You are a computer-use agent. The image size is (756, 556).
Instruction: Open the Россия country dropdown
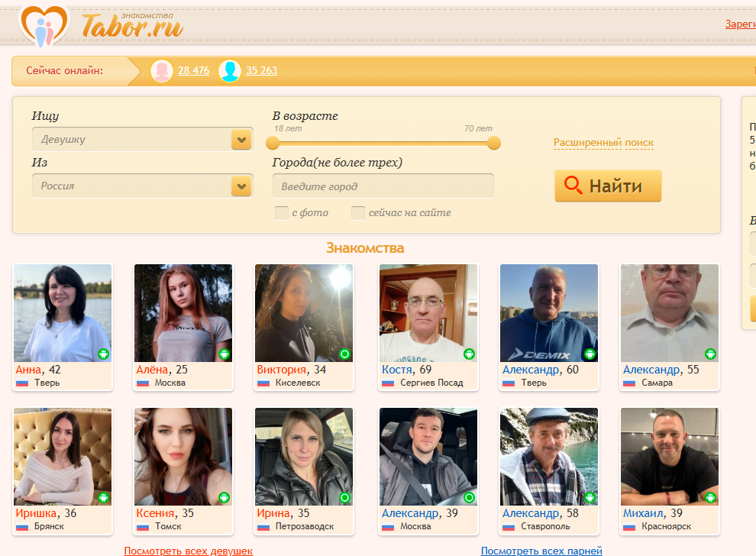(143, 186)
